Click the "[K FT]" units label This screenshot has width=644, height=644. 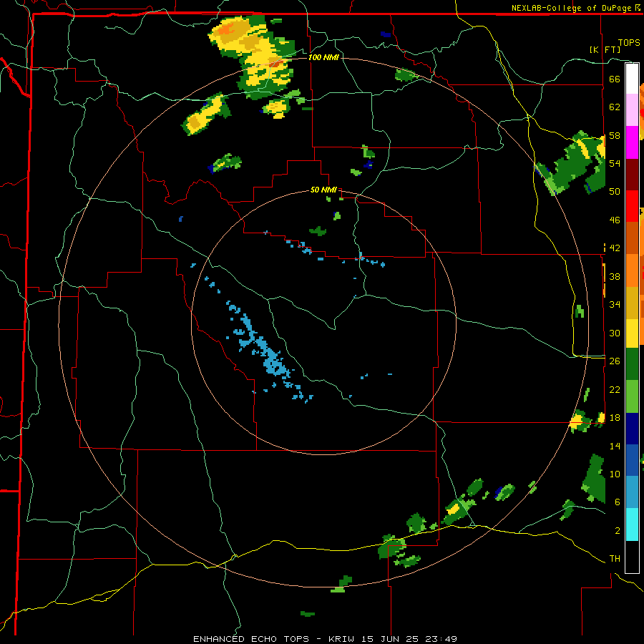click(x=605, y=50)
